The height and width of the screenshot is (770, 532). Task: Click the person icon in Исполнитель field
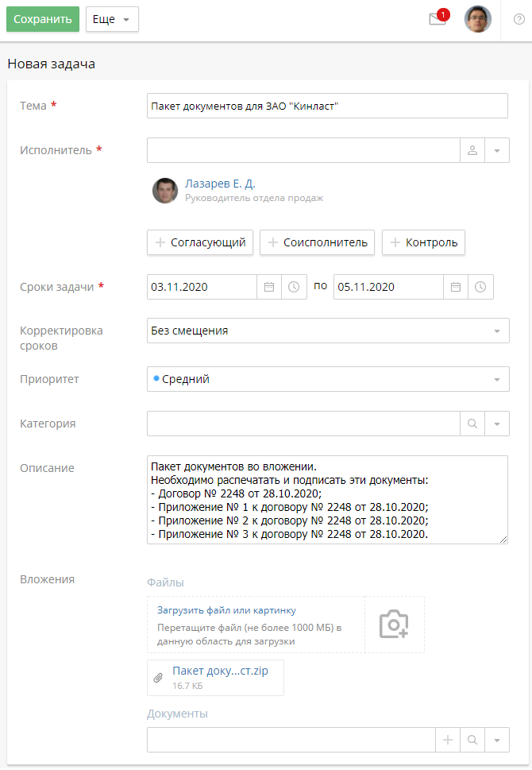coord(472,150)
